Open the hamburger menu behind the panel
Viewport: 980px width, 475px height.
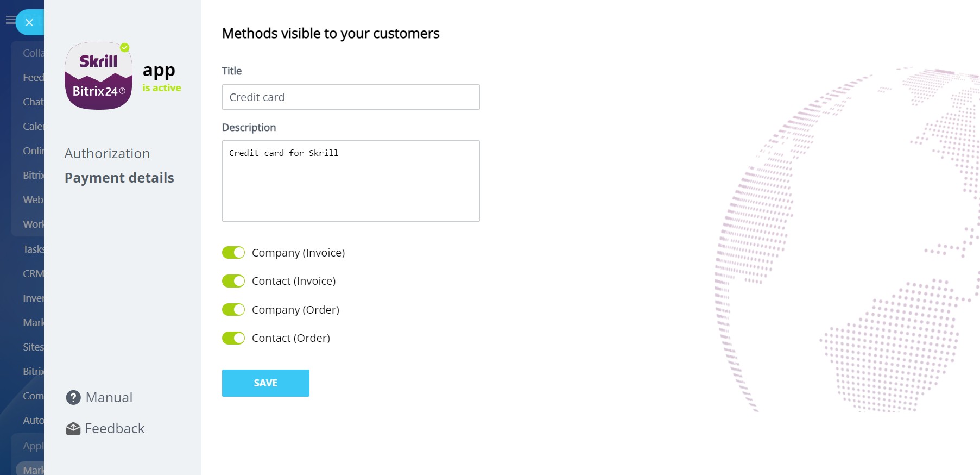coord(10,21)
